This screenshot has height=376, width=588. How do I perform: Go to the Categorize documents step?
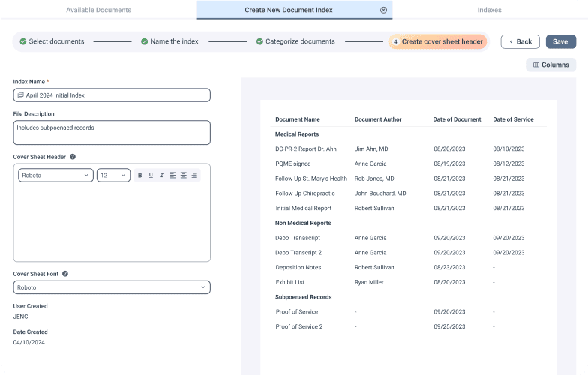(295, 41)
